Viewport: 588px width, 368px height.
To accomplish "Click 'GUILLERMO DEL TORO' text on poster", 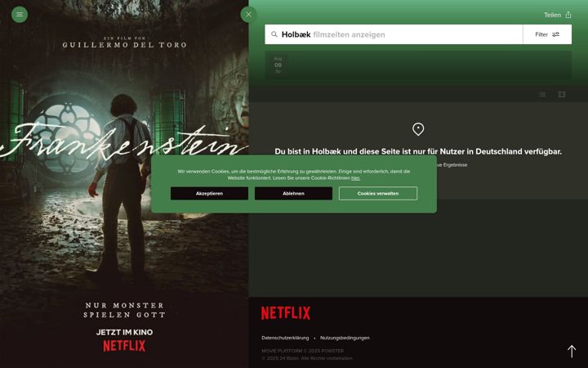I will (124, 45).
